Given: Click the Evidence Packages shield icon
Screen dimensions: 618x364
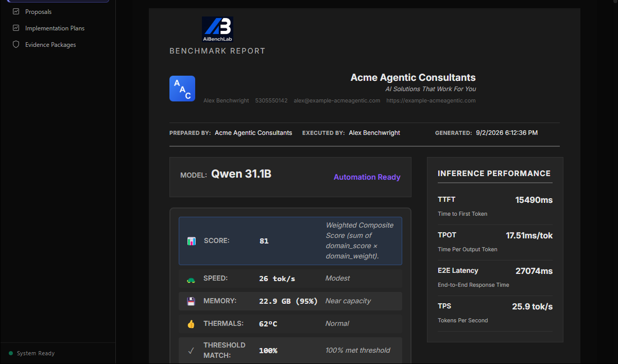Looking at the screenshot, I should point(16,44).
